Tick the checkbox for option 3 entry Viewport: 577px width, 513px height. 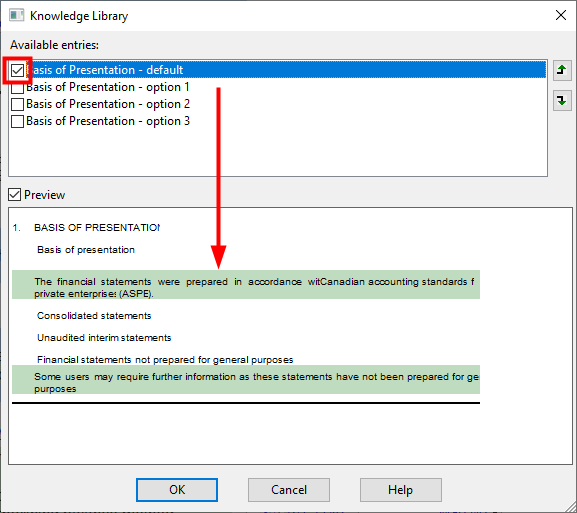coord(17,121)
